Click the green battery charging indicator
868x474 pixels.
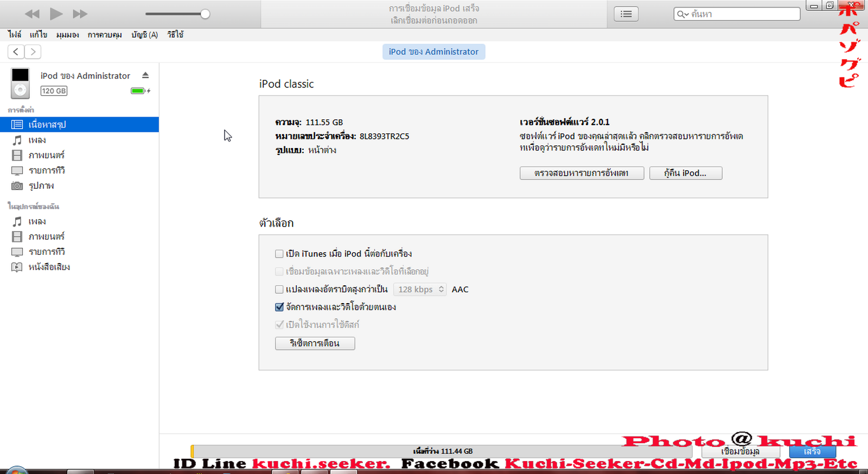click(x=141, y=91)
